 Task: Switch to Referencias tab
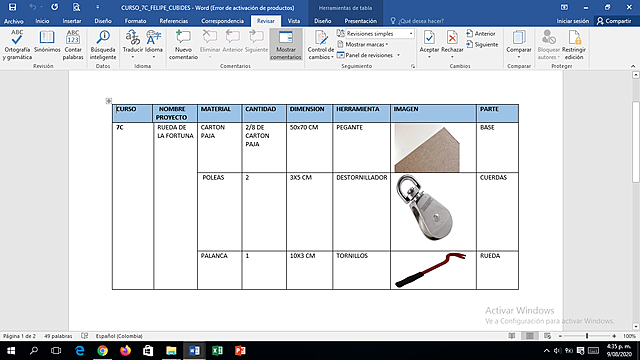[173, 21]
